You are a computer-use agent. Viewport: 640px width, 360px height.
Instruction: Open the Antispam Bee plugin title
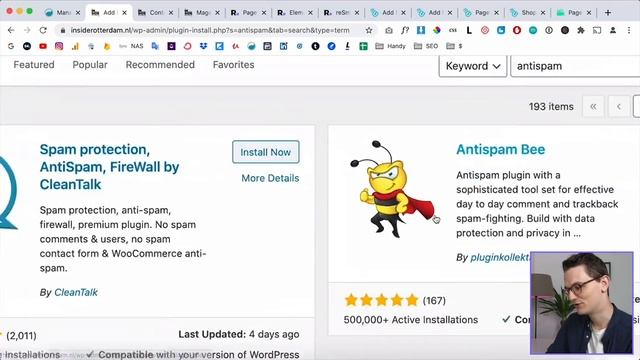point(500,149)
